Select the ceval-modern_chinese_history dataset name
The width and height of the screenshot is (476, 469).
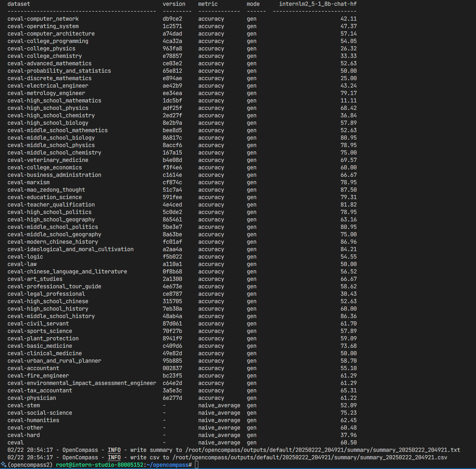coord(53,242)
